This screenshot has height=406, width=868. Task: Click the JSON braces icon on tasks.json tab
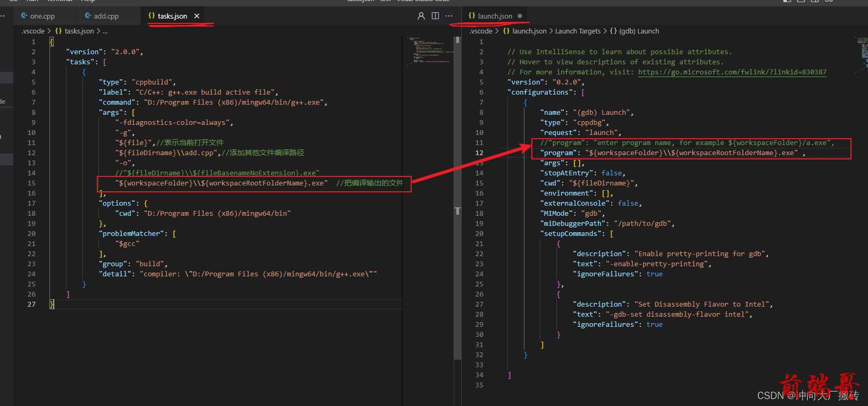pyautogui.click(x=152, y=16)
